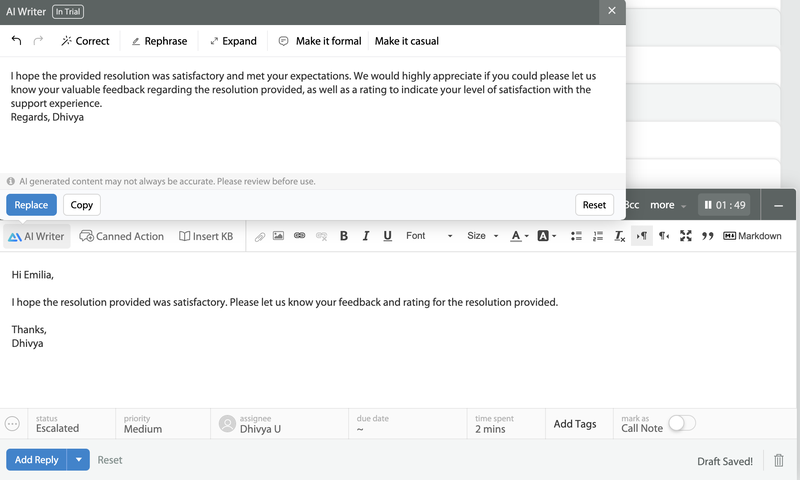The width and height of the screenshot is (800, 480).
Task: Pause the 01:49 timer
Action: point(708,205)
